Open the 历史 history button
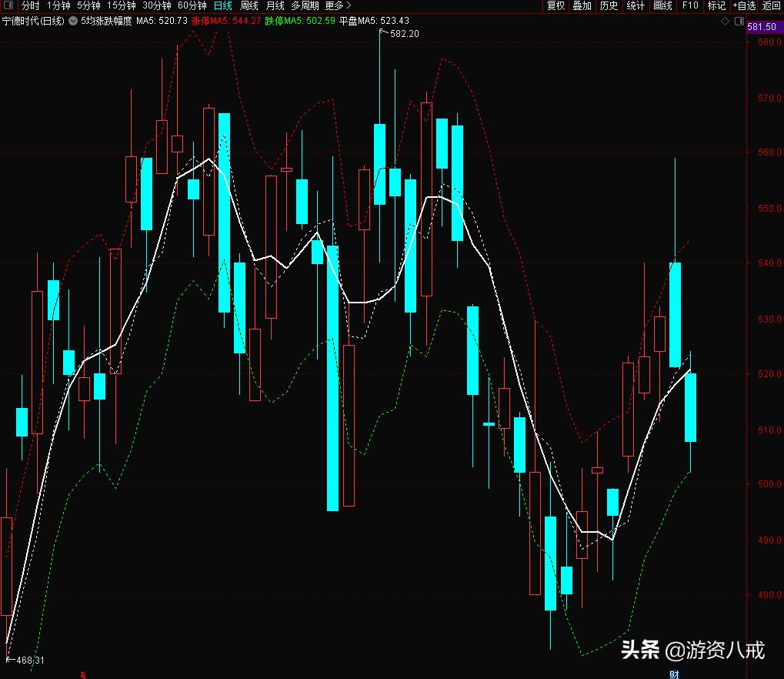 609,5
